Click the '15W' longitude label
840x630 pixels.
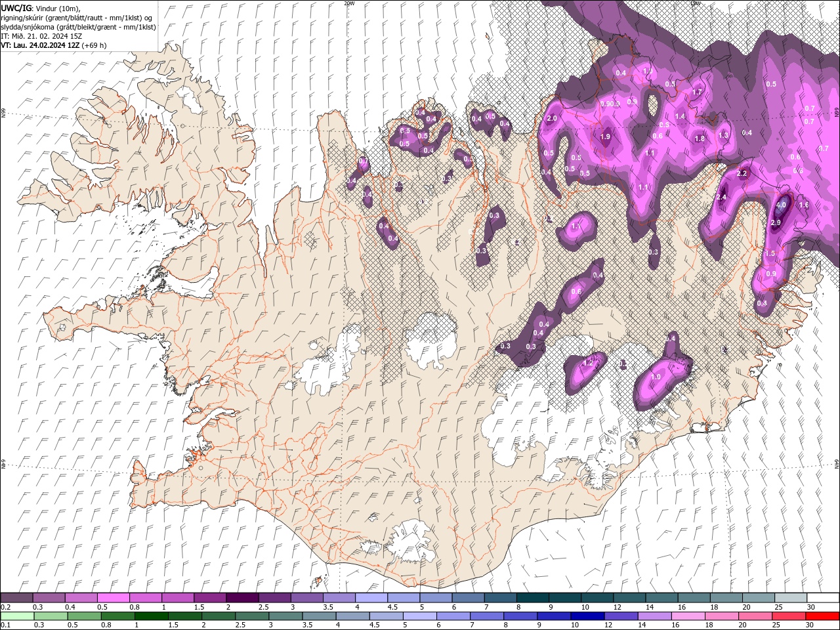pos(695,3)
